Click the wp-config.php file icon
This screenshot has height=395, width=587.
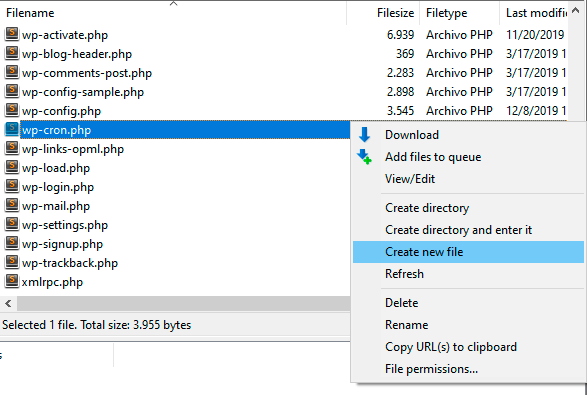(12, 111)
